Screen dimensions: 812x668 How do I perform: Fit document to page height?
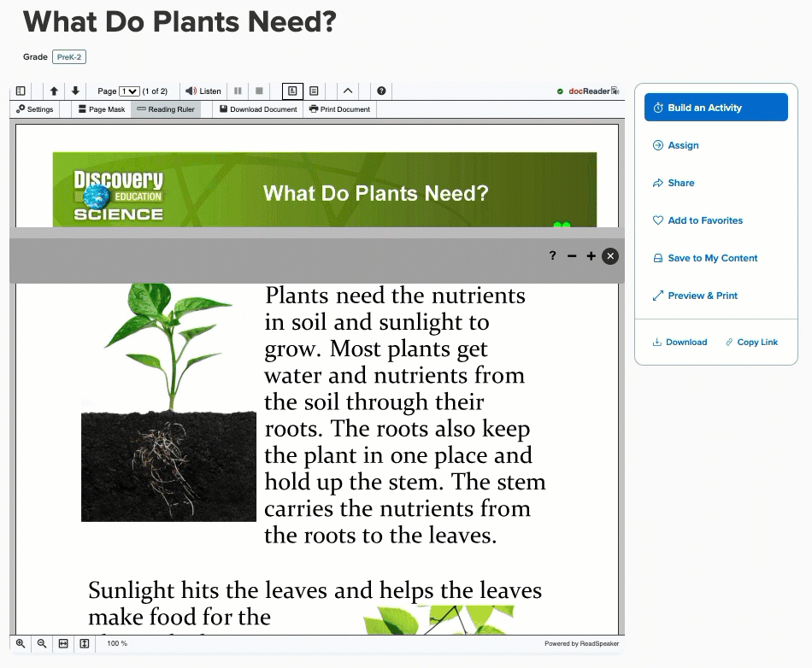[85, 644]
